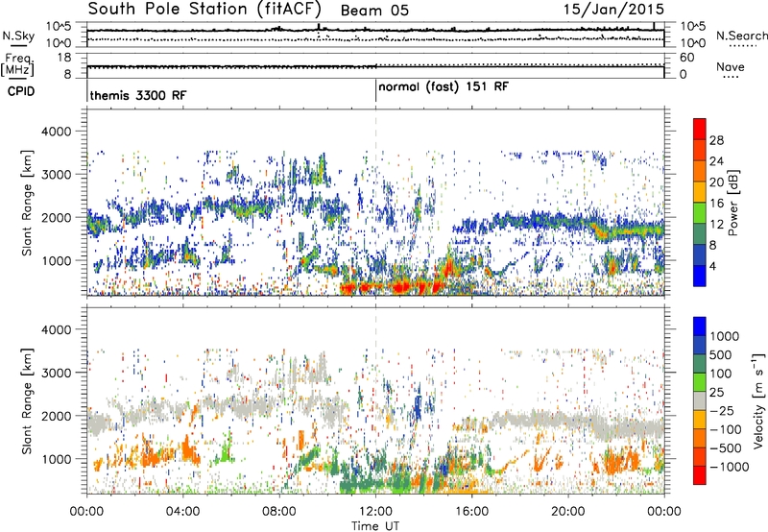Screen dimensions: 768x532
Task: Click the '04:00' time axis tick label
Action: click(x=182, y=512)
